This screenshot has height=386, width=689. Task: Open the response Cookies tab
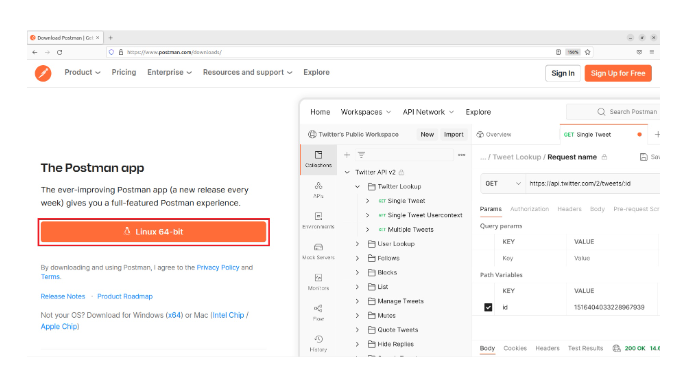pos(515,348)
